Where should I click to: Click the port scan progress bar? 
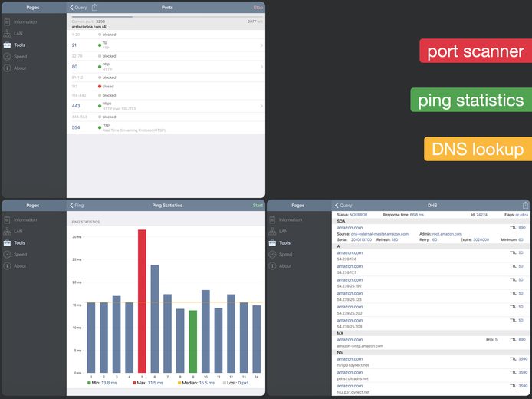click(167, 16)
